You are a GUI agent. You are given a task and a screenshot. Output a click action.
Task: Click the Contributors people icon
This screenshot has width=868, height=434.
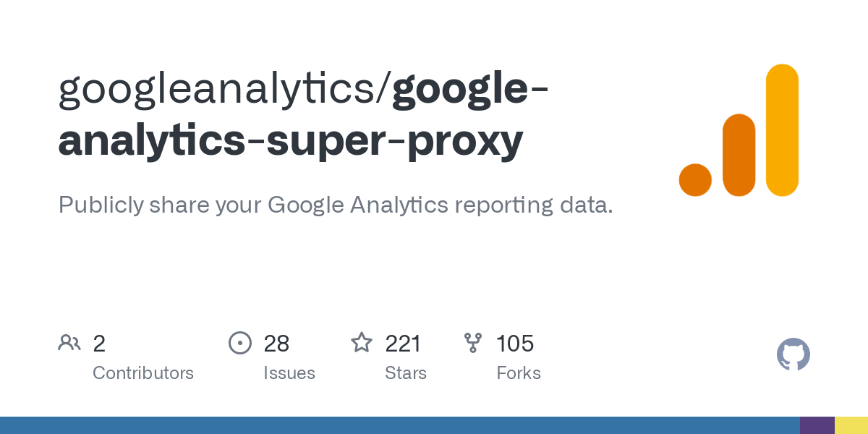(x=69, y=343)
